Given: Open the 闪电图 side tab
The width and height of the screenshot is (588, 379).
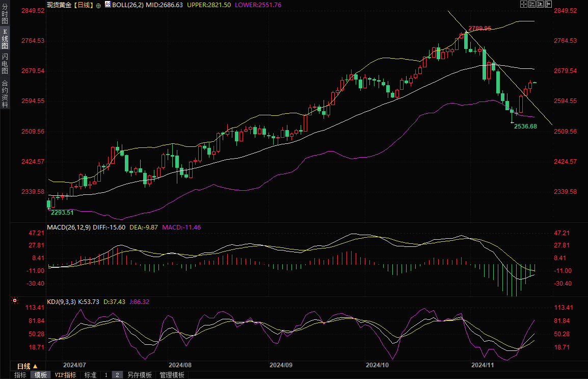Looking at the screenshot, I should click(5, 64).
